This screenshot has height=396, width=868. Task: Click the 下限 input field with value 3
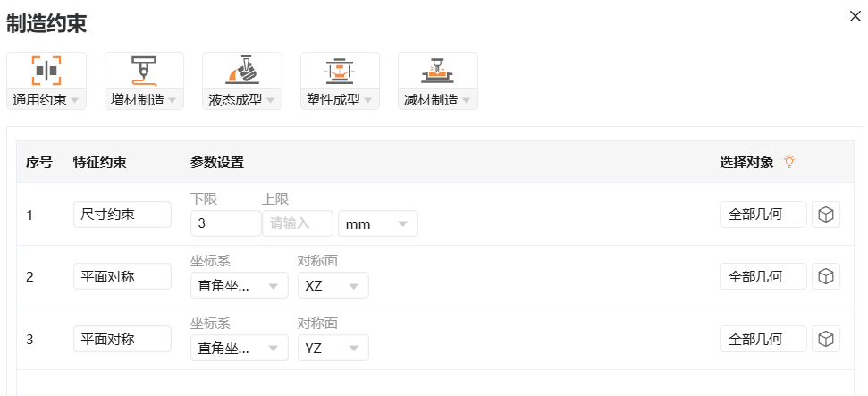pos(226,223)
